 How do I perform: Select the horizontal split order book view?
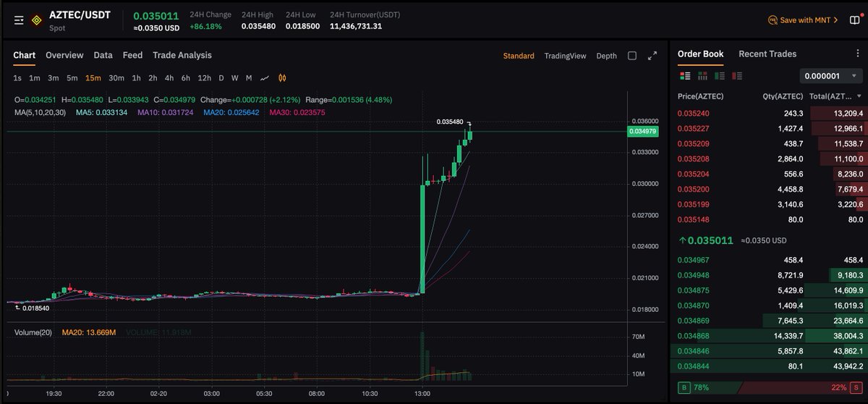702,75
